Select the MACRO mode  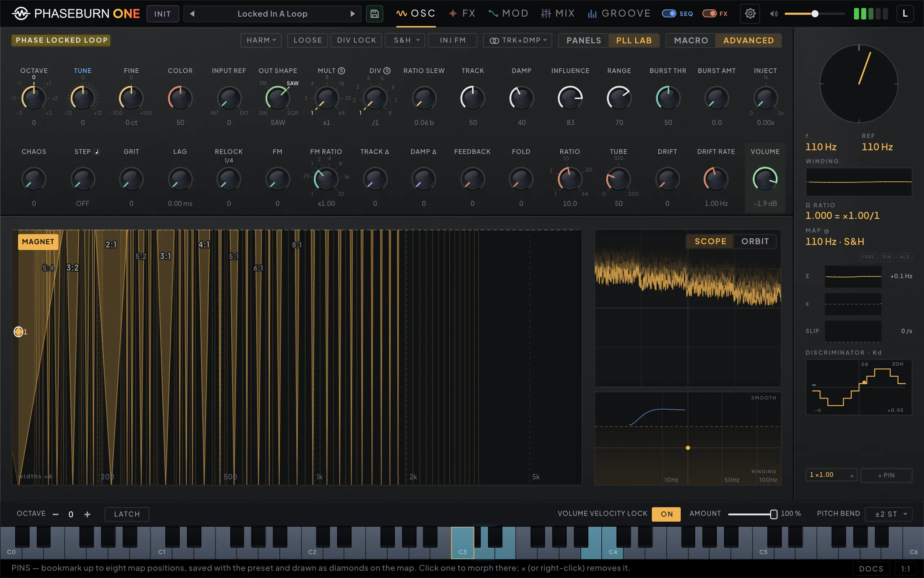tap(691, 40)
